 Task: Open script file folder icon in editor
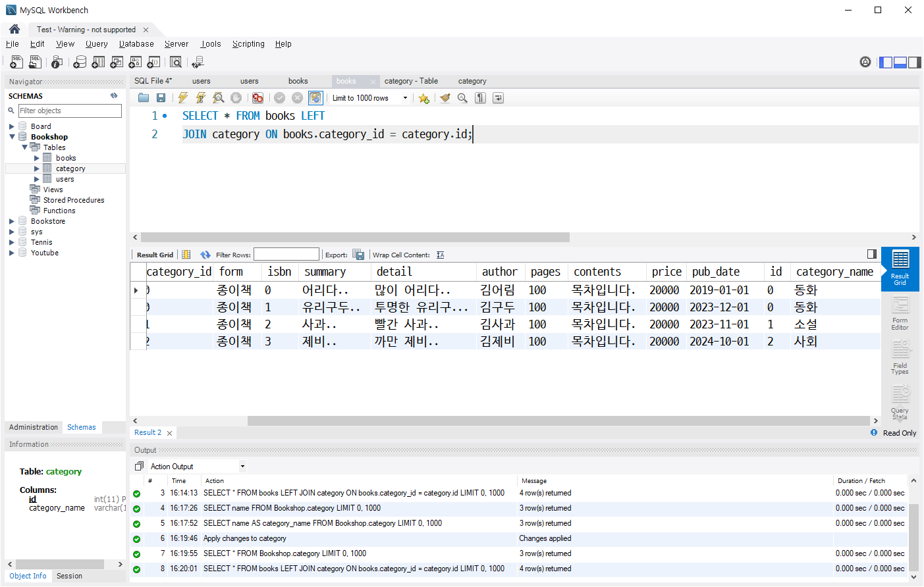tap(144, 98)
